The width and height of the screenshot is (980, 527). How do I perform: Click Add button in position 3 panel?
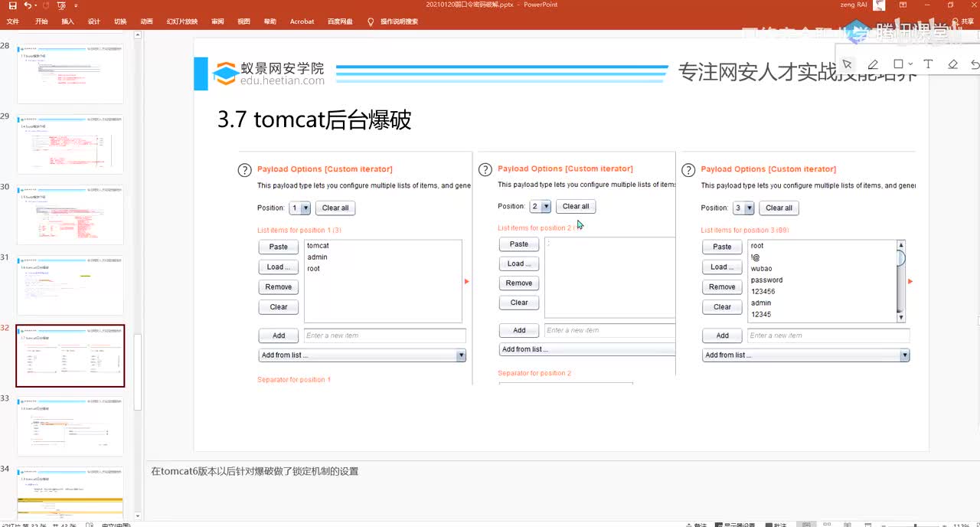coord(722,336)
